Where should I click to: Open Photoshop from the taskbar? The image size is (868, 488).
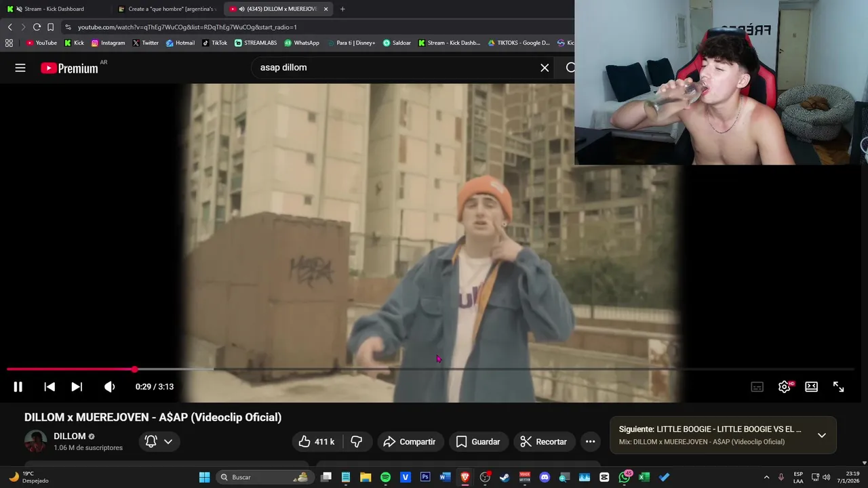pyautogui.click(x=425, y=477)
